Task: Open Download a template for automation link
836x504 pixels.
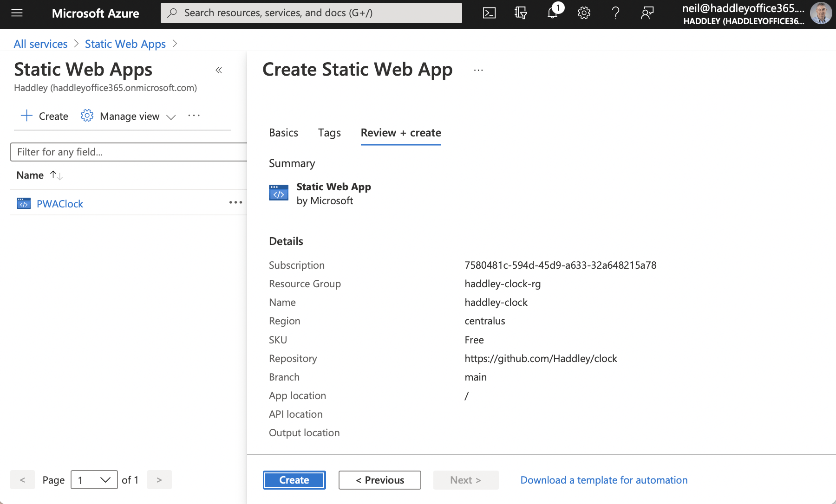Action: (604, 480)
